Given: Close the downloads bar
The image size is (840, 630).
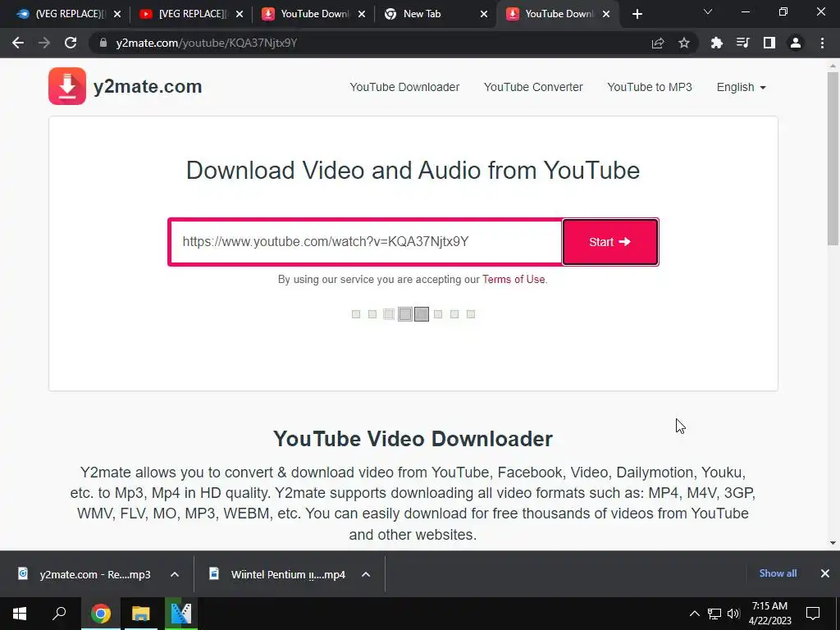Looking at the screenshot, I should [x=825, y=573].
